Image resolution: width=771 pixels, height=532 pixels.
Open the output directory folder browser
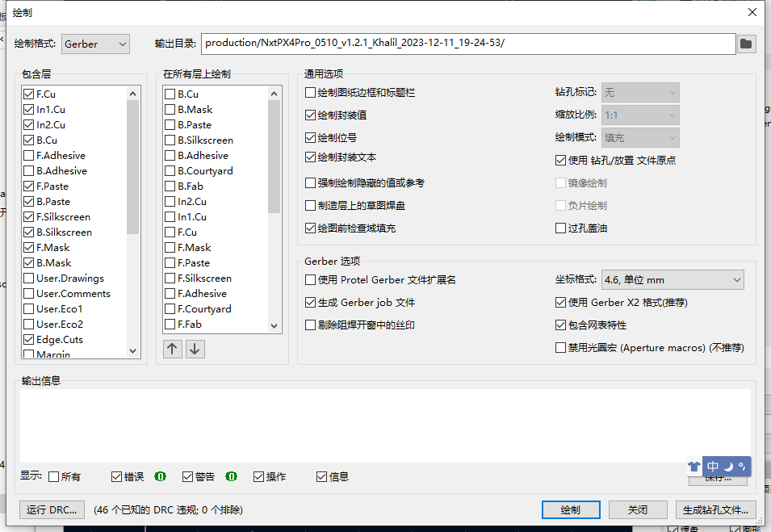(745, 44)
